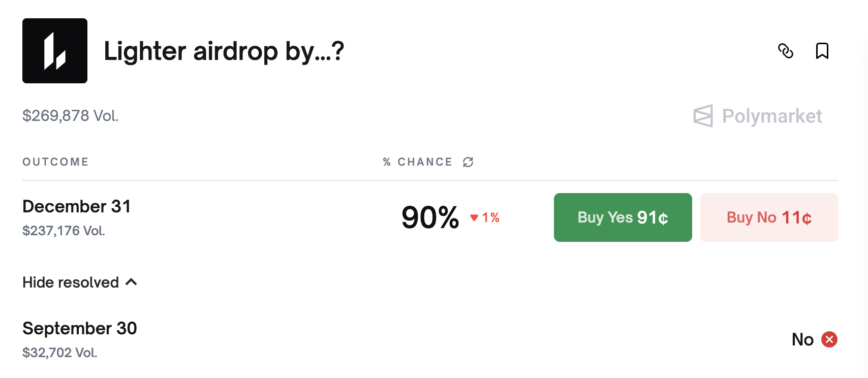Click the $269,878 total volume text
Image resolution: width=868 pixels, height=378 pixels.
click(x=70, y=116)
